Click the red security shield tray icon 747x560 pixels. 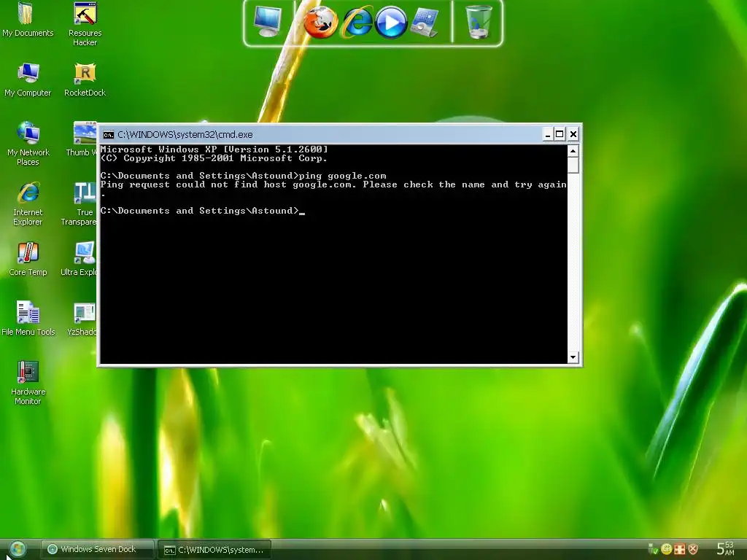tap(680, 549)
